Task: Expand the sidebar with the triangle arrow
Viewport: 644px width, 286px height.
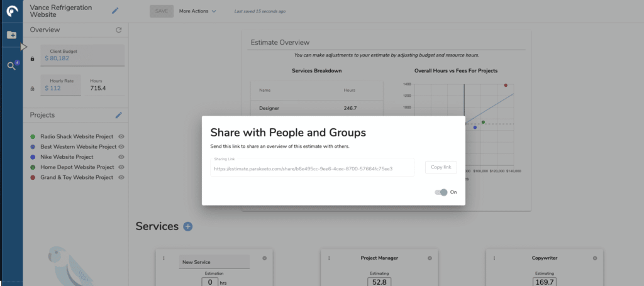Action: 24,47
